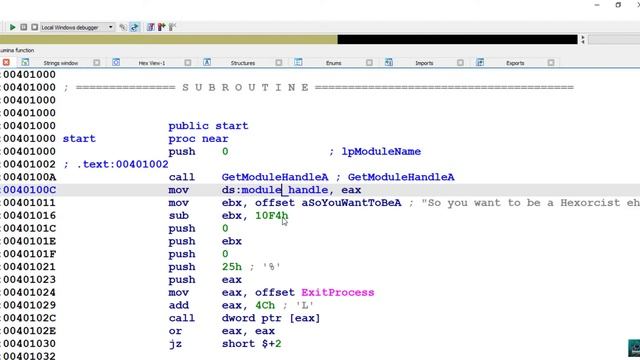Click the '; GetModuleHandleA' comment
Viewport: 640px width, 360px height.
pyautogui.click(x=395, y=177)
